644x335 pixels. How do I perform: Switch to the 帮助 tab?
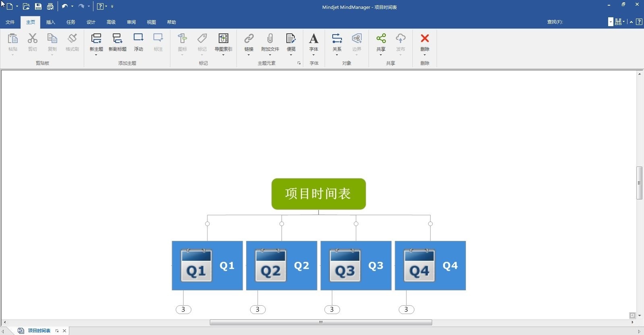click(x=172, y=22)
